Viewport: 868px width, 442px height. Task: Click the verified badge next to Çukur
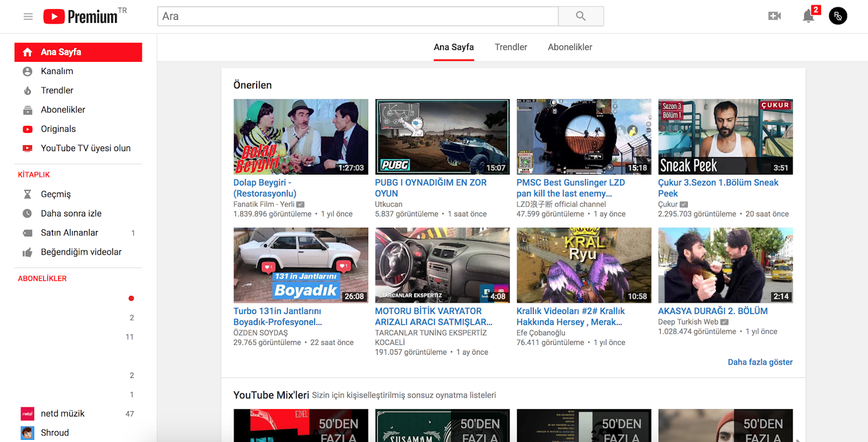684,204
